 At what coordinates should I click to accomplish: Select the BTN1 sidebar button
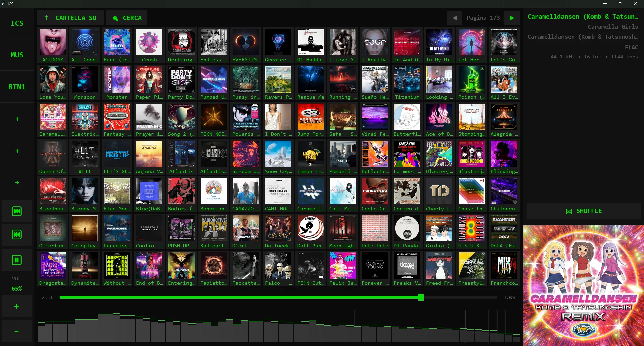point(17,87)
